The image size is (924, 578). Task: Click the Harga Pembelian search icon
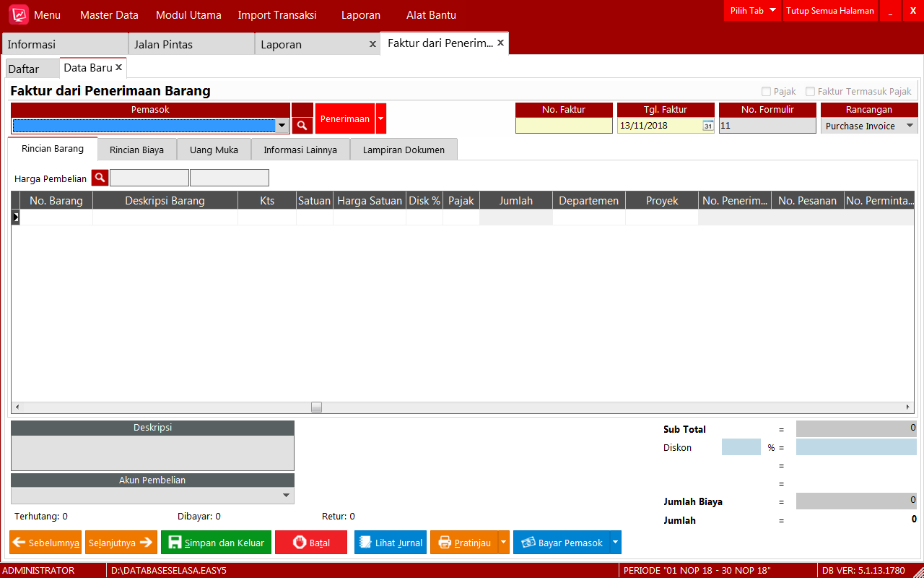pyautogui.click(x=100, y=178)
